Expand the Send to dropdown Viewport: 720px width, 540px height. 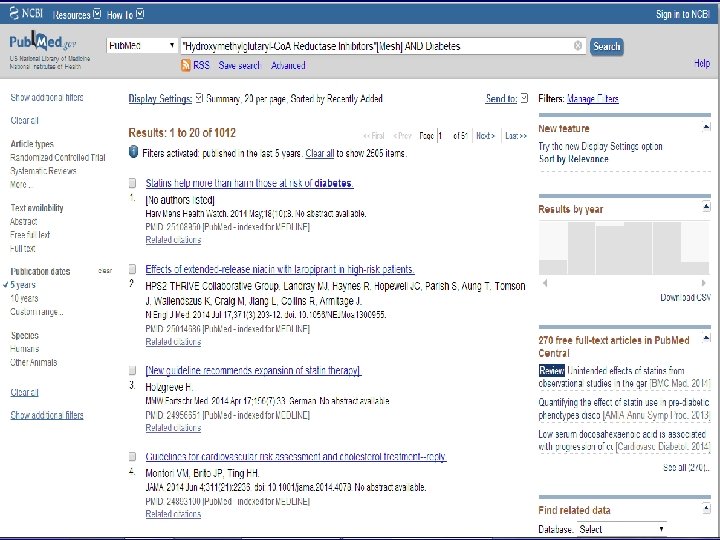506,99
